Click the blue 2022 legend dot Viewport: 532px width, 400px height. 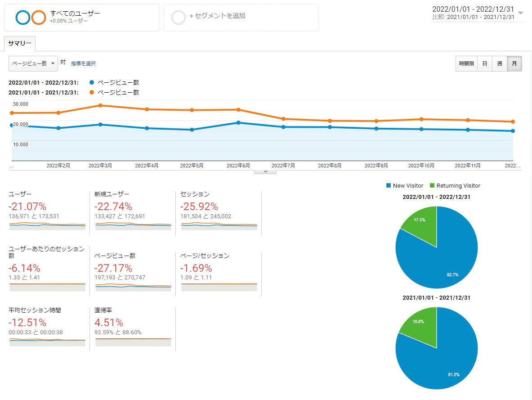click(x=92, y=82)
